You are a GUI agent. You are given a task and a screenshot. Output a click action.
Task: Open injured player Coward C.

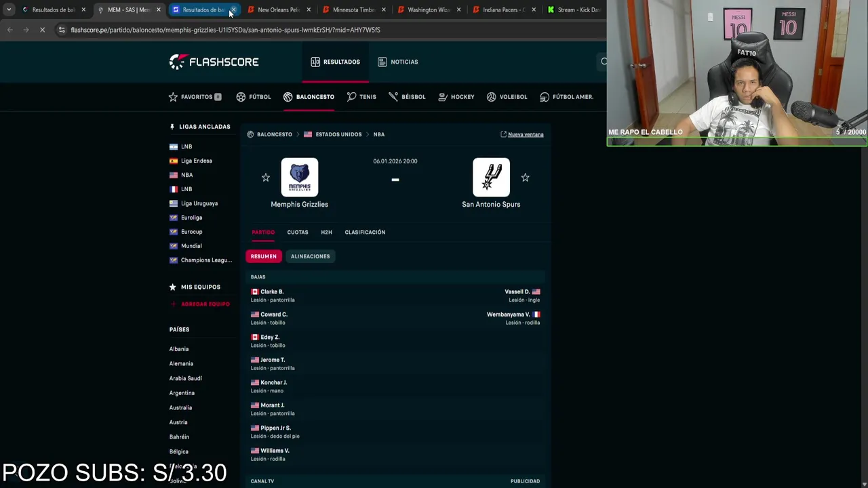274,314
